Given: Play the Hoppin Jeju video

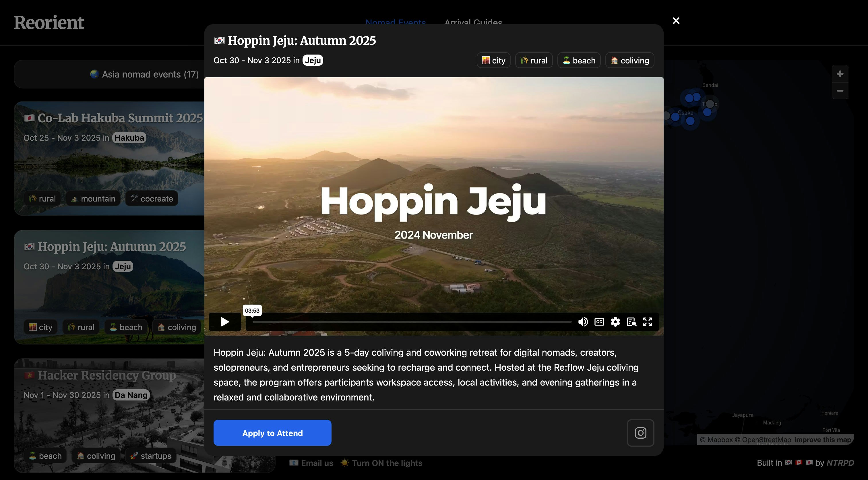Looking at the screenshot, I should tap(225, 322).
